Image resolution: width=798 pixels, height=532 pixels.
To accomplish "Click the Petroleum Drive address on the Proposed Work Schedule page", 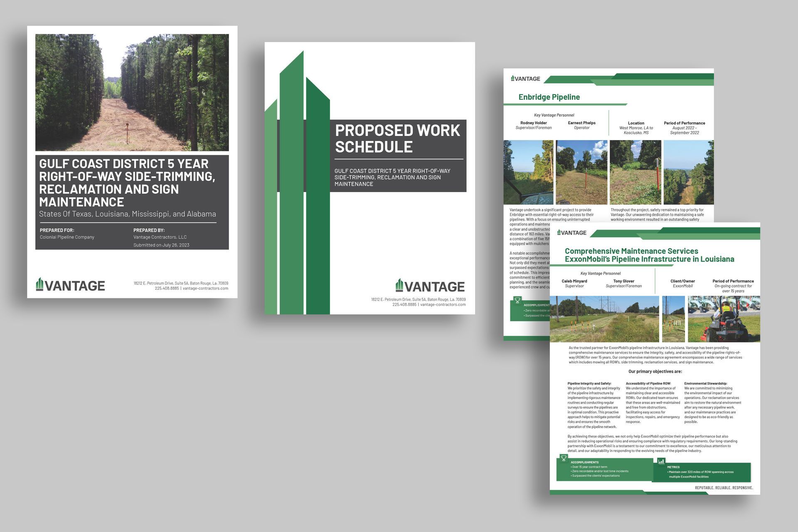I will tap(419, 300).
